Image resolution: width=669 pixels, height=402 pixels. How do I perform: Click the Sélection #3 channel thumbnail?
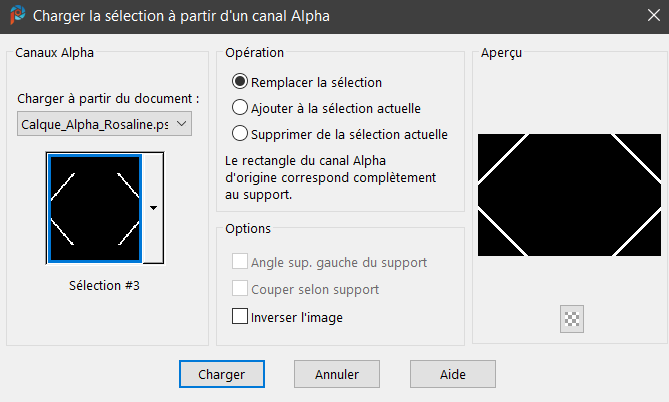(95, 208)
